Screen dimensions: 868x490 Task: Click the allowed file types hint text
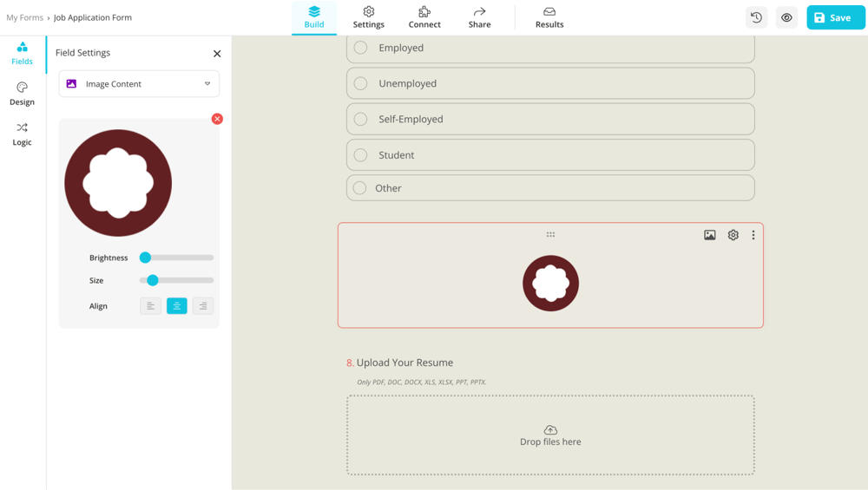pyautogui.click(x=422, y=382)
